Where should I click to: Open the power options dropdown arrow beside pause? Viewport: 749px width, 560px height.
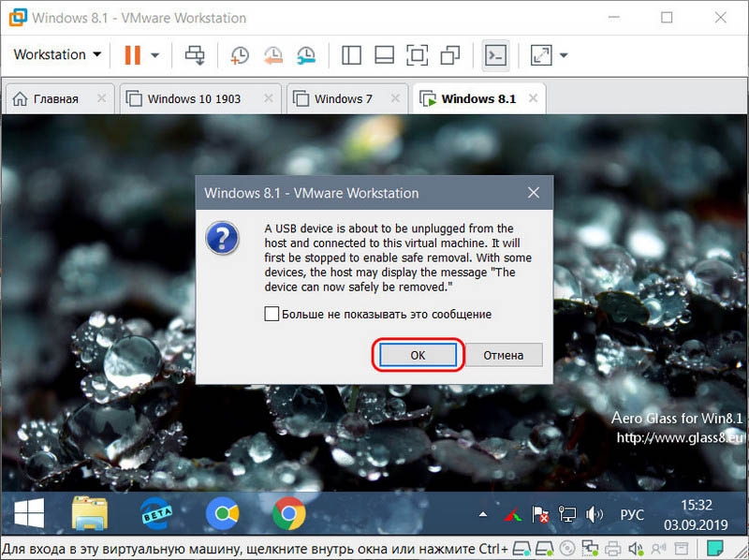(154, 55)
